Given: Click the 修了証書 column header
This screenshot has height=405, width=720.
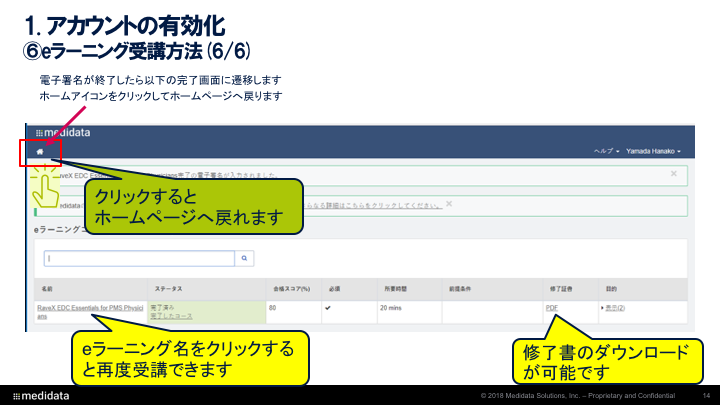Looking at the screenshot, I should [558, 287].
